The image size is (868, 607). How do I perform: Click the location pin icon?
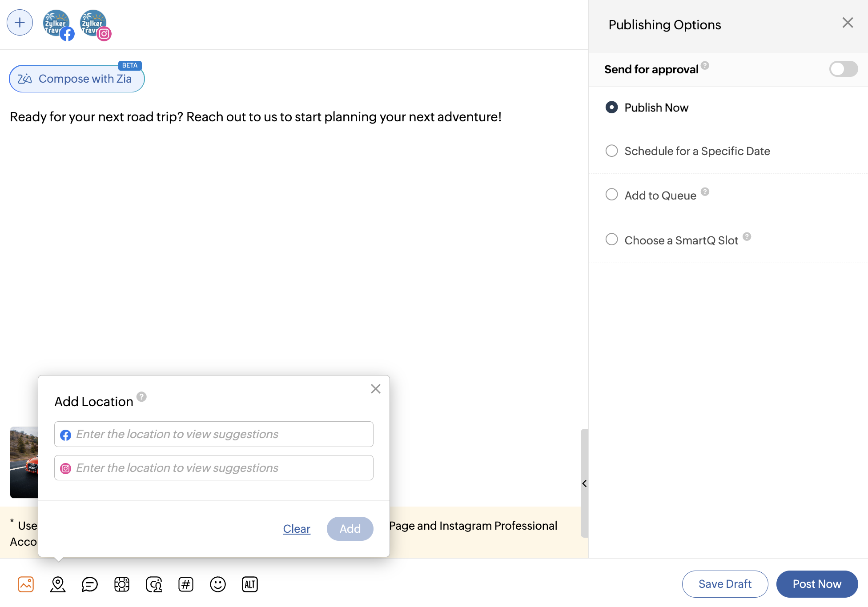[58, 584]
